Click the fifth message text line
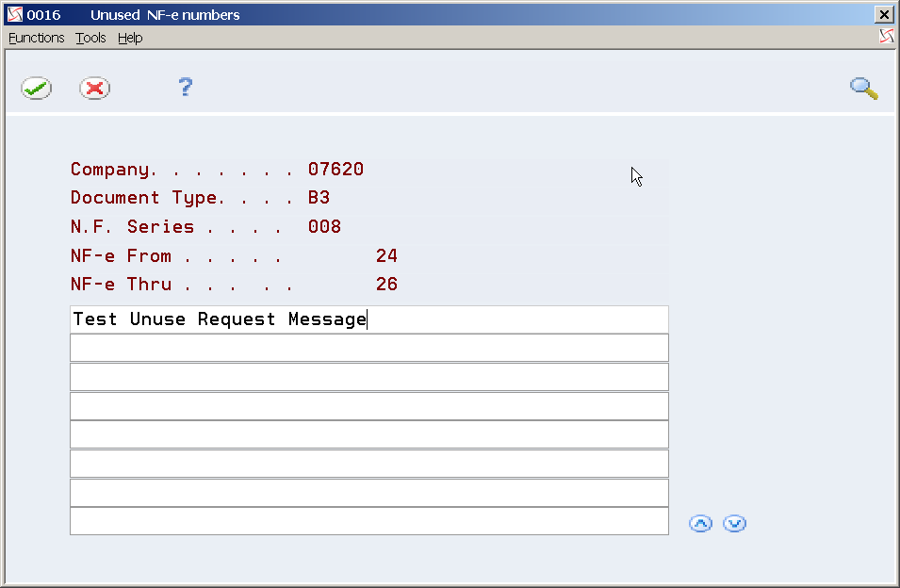The width and height of the screenshot is (900, 588). click(369, 434)
